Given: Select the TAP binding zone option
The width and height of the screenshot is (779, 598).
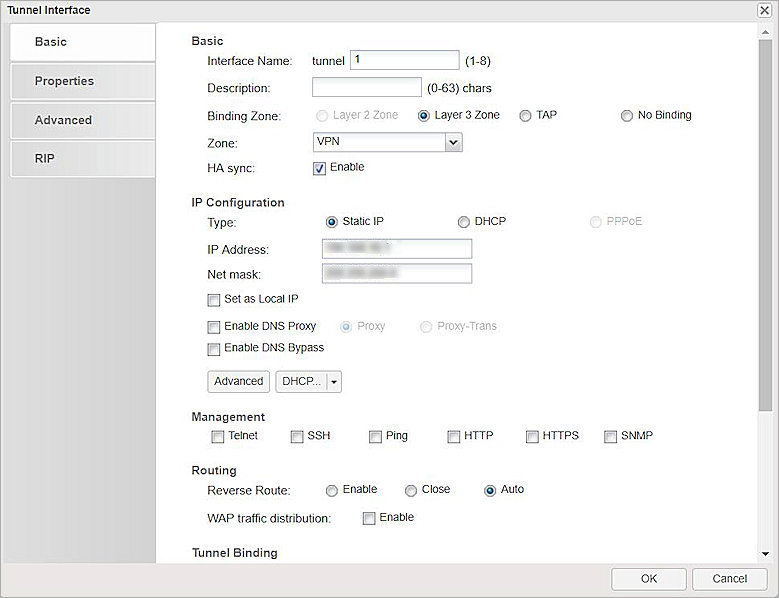Looking at the screenshot, I should pyautogui.click(x=525, y=116).
